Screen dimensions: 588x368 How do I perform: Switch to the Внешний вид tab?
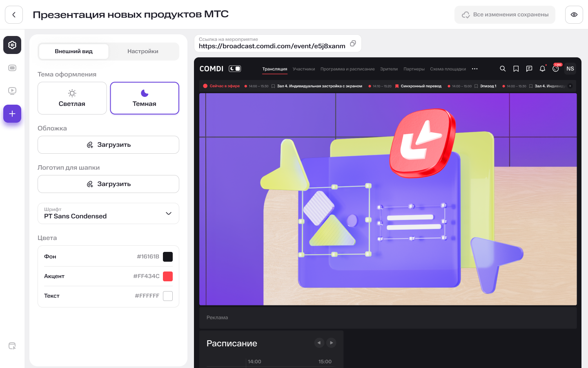point(74,52)
